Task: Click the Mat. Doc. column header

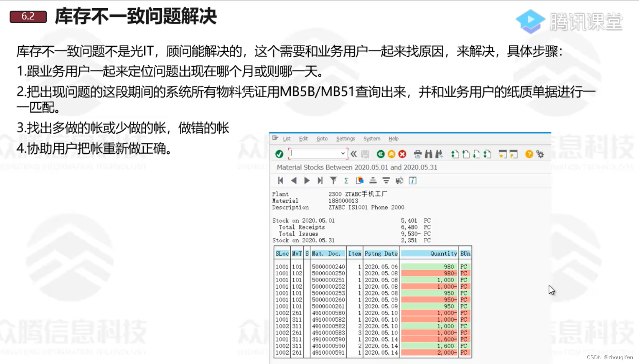Action: (x=328, y=254)
